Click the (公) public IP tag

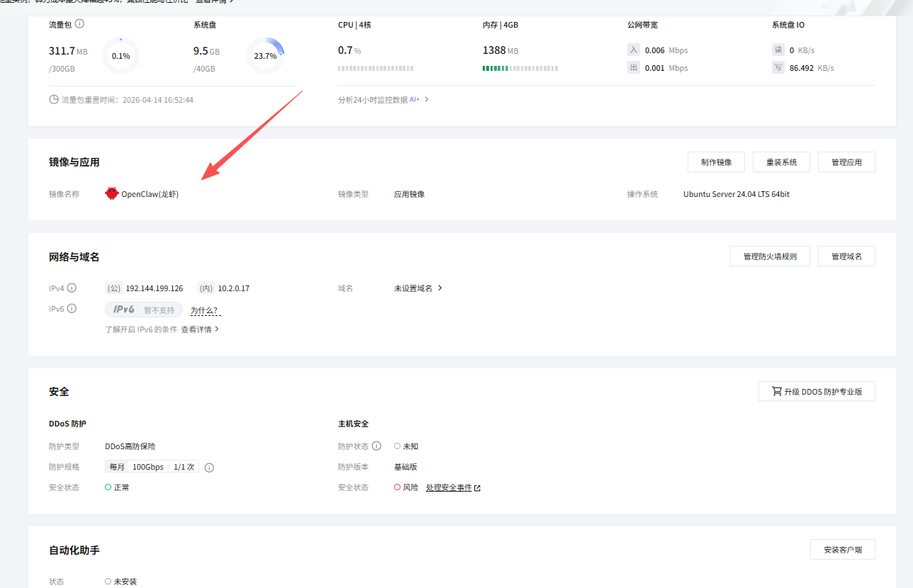coord(114,288)
